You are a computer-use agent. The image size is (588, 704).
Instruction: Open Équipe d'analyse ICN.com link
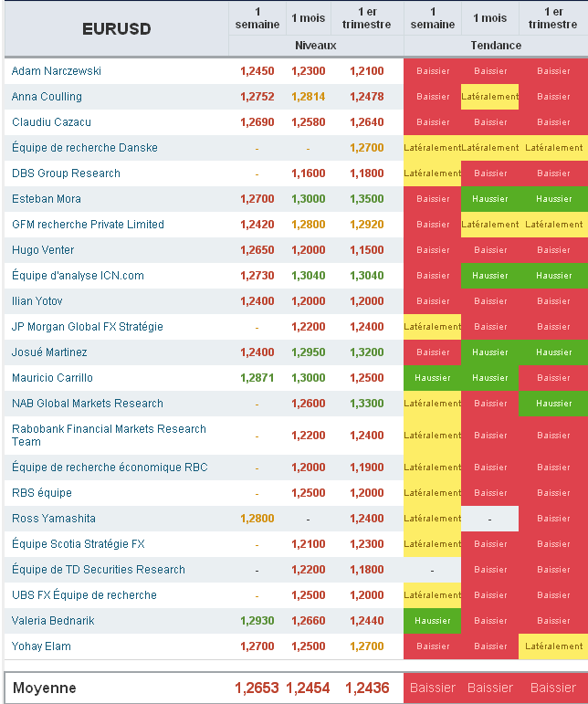coord(78,276)
